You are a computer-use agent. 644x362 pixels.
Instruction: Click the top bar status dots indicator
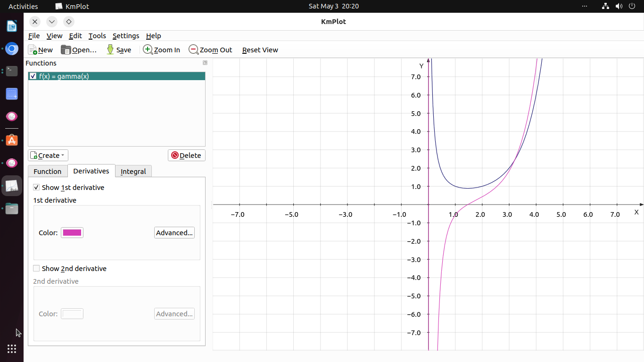pos(585,6)
